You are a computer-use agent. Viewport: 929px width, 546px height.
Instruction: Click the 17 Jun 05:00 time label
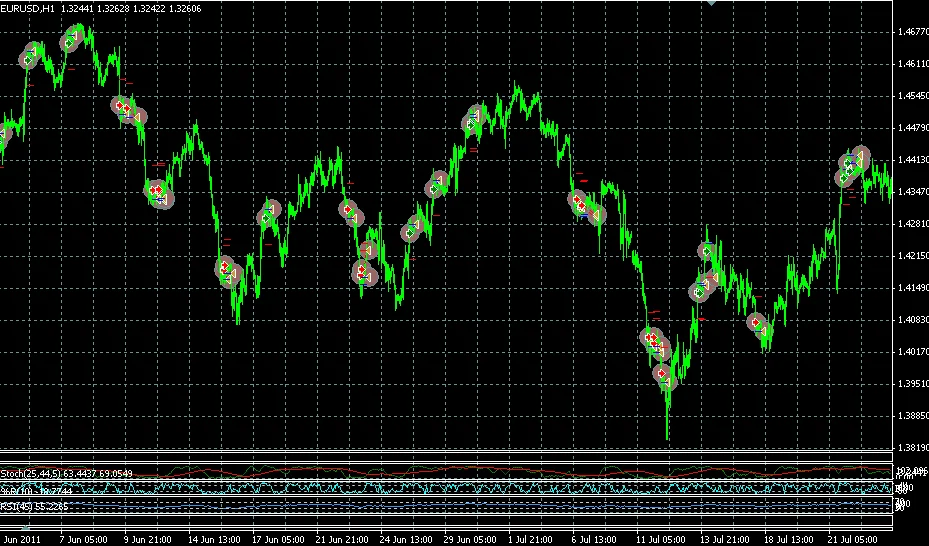tap(278, 539)
